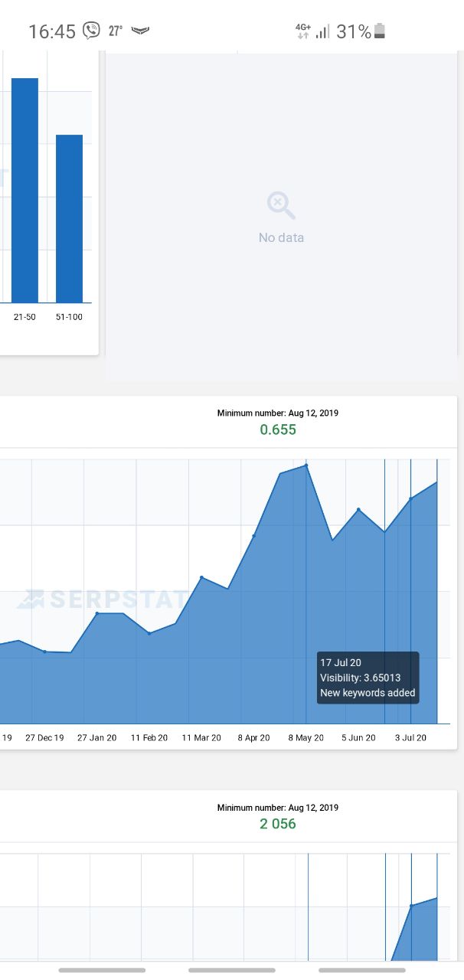The image size is (464, 980).
Task: Tap the 11 Mar 20 axis label
Action: [x=201, y=738]
